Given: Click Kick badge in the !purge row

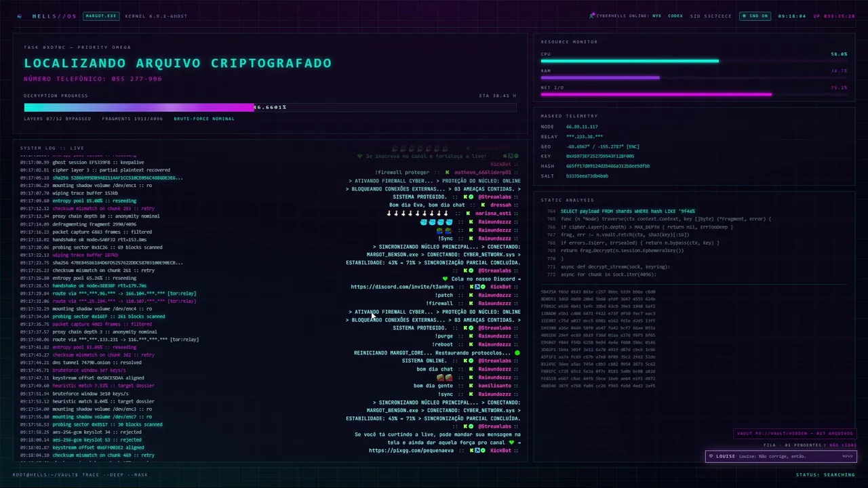Looking at the screenshot, I should [471, 336].
